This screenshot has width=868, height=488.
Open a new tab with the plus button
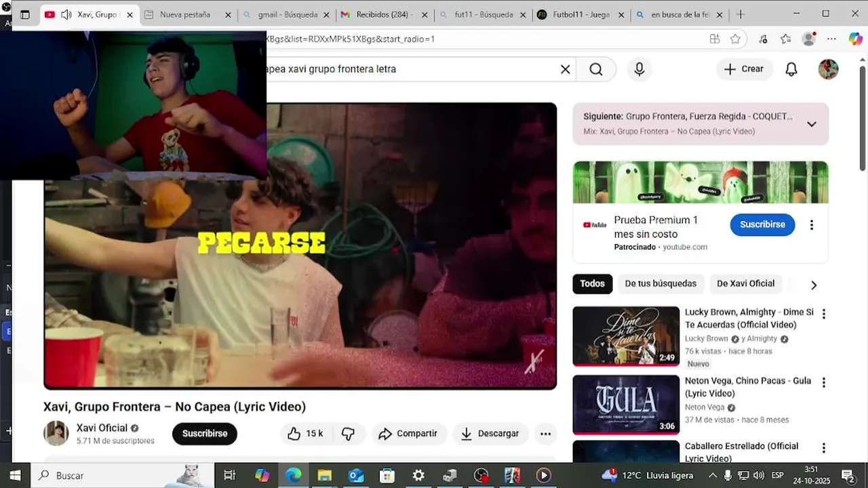[741, 14]
